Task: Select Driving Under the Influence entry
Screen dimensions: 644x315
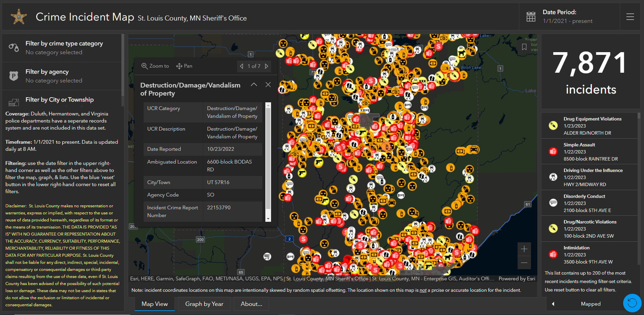Action: [589, 177]
